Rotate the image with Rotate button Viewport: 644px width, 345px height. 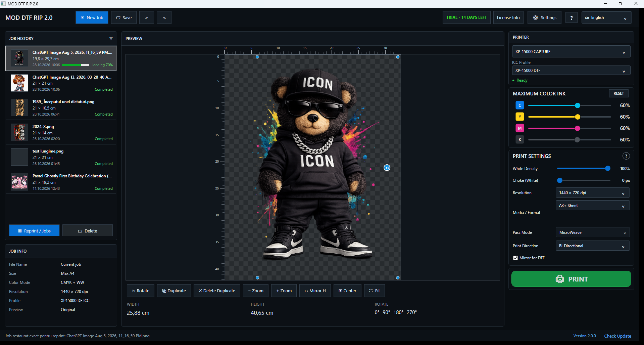pyautogui.click(x=141, y=291)
